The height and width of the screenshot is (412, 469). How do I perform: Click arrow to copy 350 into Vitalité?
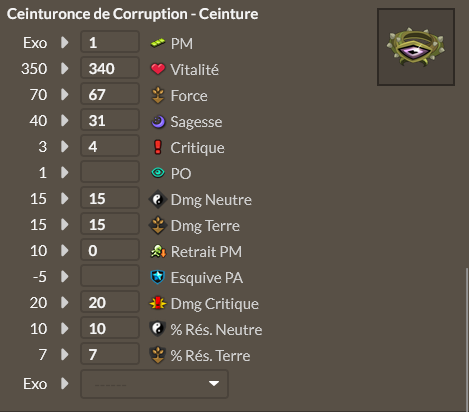[x=65, y=69]
